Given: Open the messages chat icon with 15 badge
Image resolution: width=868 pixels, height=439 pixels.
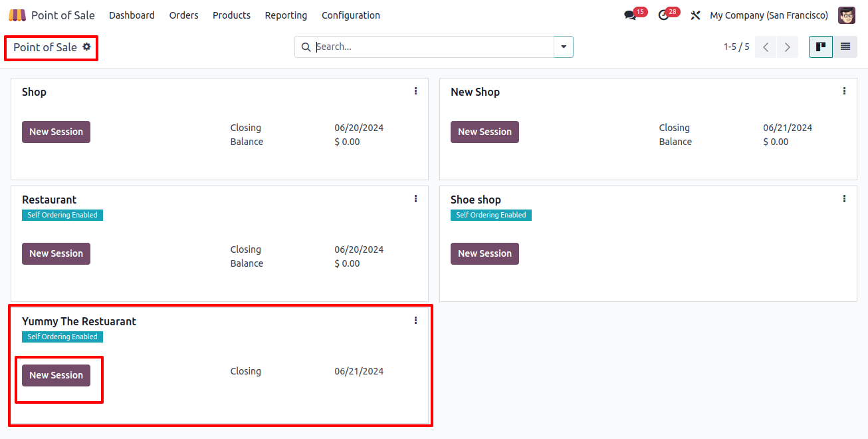Looking at the screenshot, I should 630,15.
